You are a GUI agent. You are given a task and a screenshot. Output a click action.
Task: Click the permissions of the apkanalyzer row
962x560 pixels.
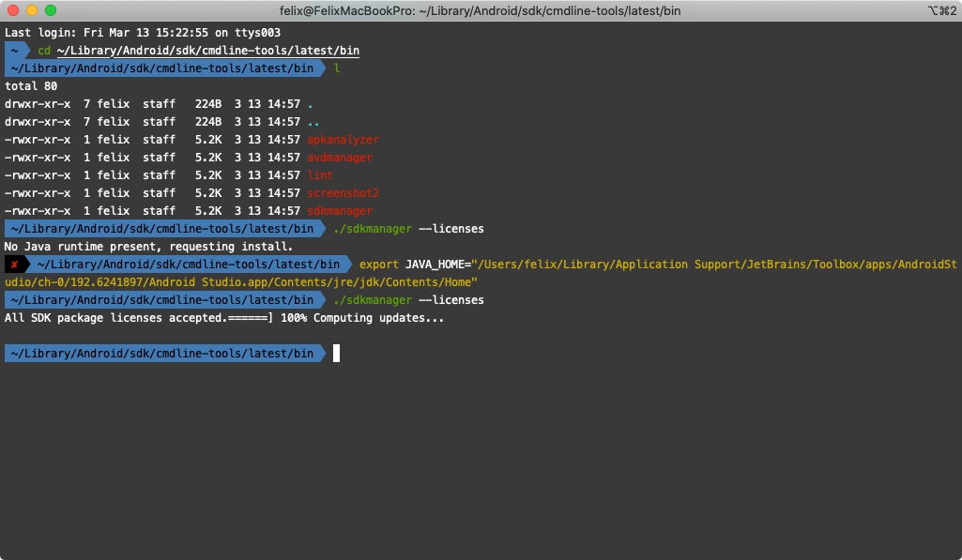[x=38, y=140]
